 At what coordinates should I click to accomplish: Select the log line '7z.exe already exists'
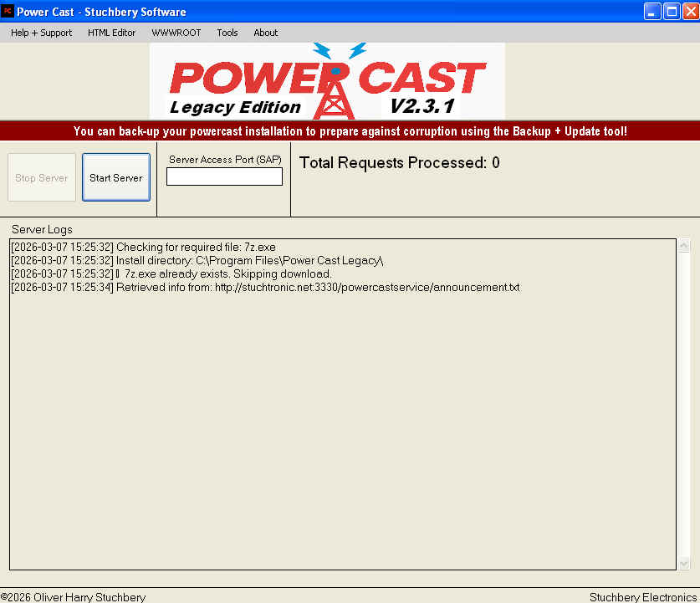171,274
